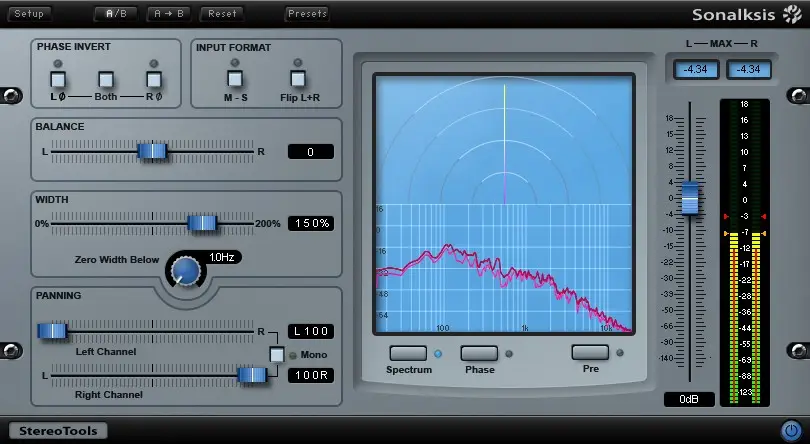Click the 100R right pan value field
810x444 pixels.
click(x=310, y=375)
